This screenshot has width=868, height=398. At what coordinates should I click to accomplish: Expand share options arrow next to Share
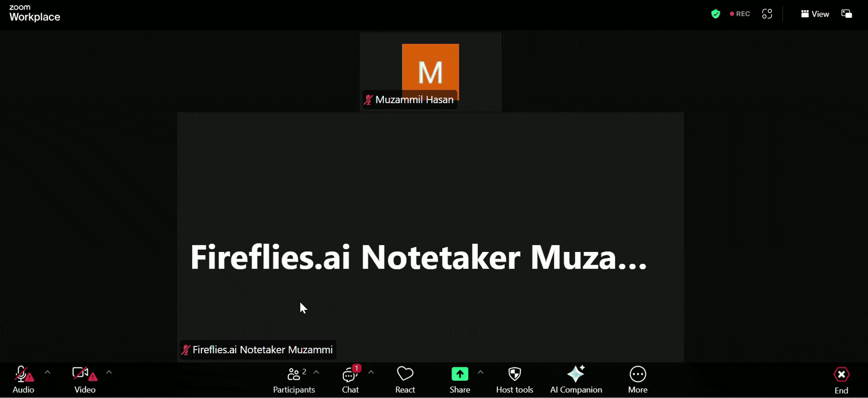[481, 372]
